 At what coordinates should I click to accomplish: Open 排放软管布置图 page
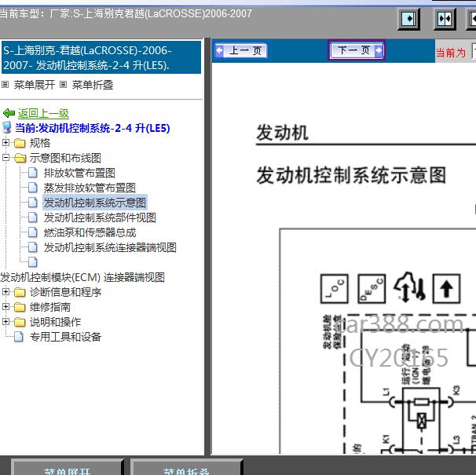79,173
